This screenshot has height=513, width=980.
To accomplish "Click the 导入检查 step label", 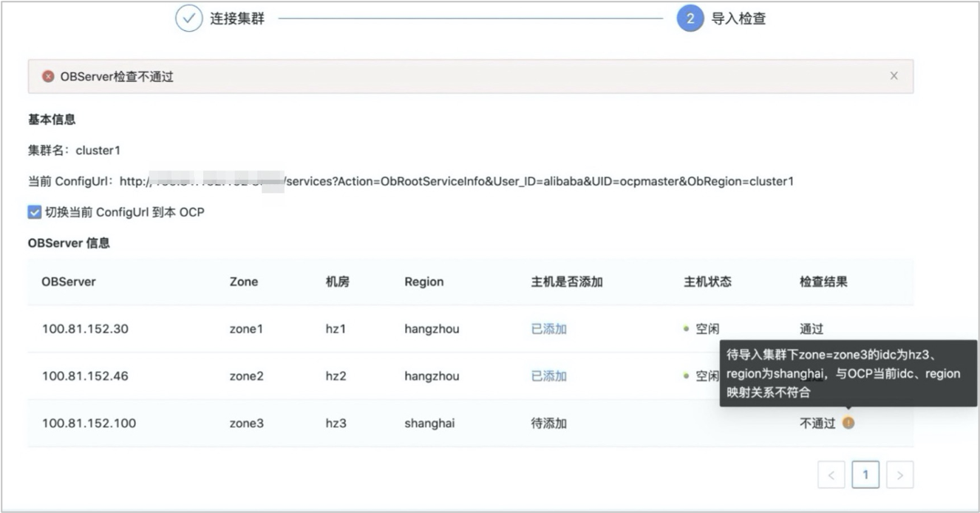I will point(738,18).
